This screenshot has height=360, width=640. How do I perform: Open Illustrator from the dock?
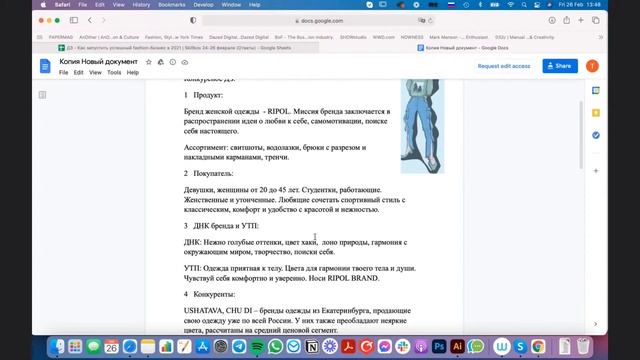457,347
